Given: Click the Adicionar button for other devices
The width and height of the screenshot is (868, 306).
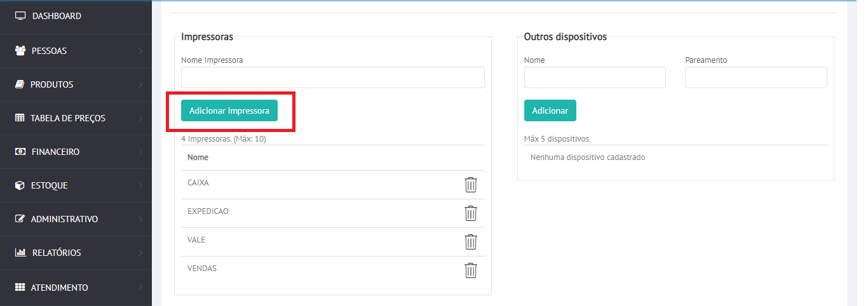Looking at the screenshot, I should (550, 110).
